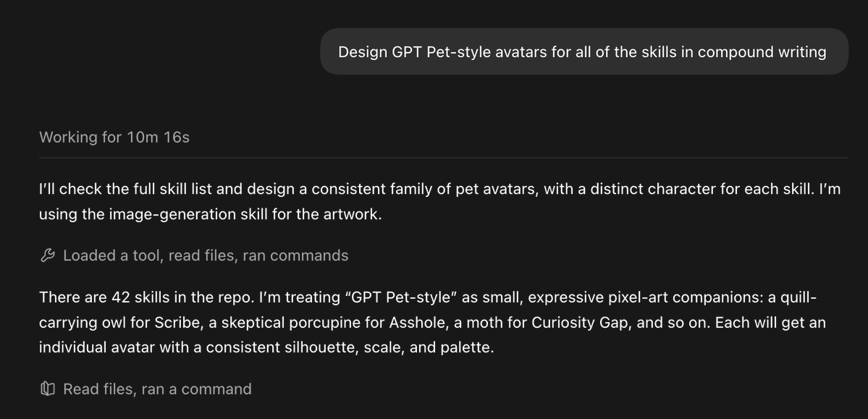Click the open book icon beside Read files
The width and height of the screenshot is (868, 419).
pyautogui.click(x=48, y=389)
